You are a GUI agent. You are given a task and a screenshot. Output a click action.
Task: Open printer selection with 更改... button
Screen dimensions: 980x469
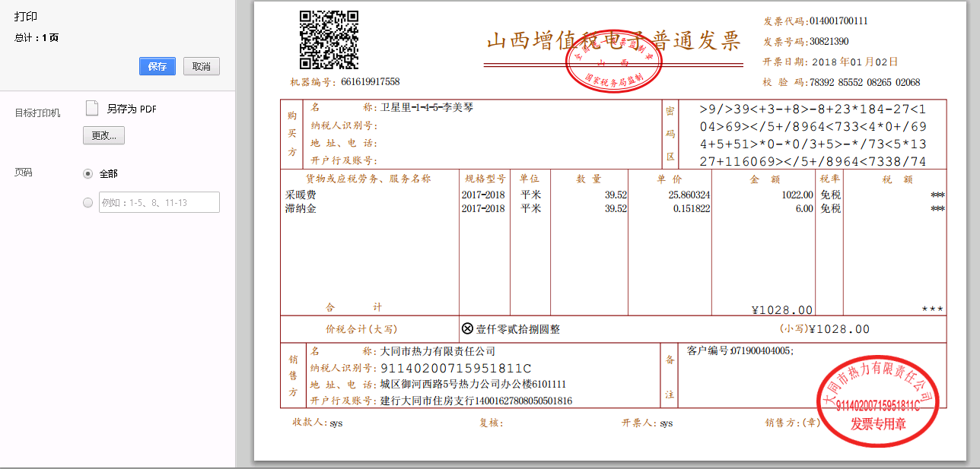[x=103, y=135]
